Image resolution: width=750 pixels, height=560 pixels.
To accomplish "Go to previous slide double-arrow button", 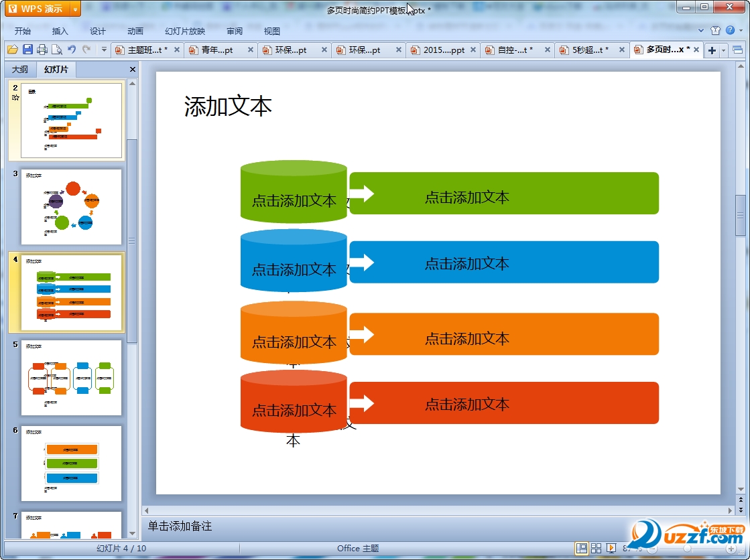I will coord(741,500).
